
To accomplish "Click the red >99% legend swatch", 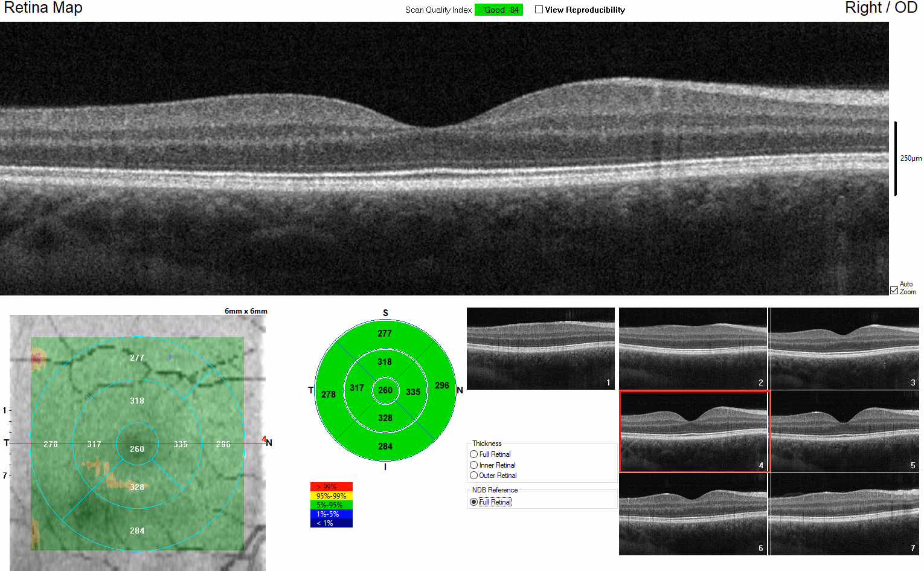I will [331, 486].
